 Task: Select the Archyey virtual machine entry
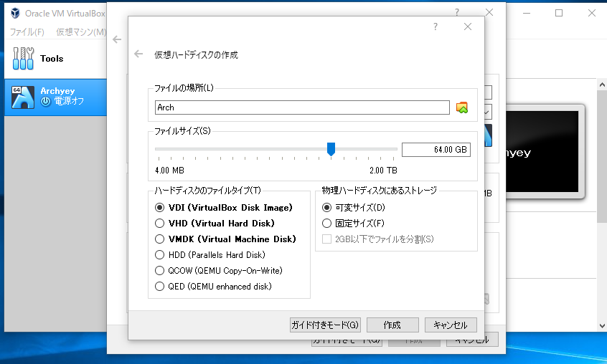(x=55, y=97)
